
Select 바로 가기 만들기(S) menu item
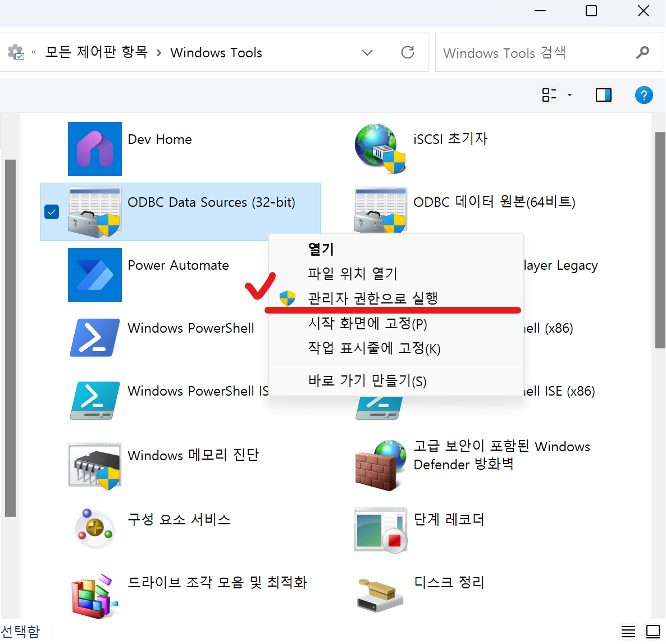pyautogui.click(x=396, y=380)
